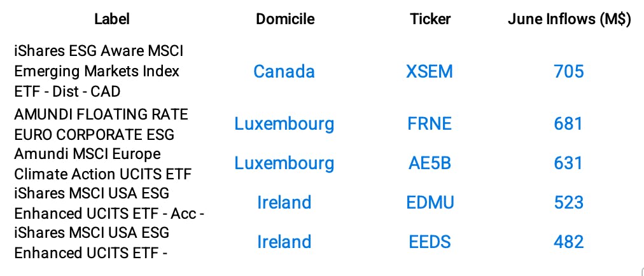Click the June Inflows (M$) column header
Image resolution: width=644 pixels, height=276 pixels.
(569, 19)
